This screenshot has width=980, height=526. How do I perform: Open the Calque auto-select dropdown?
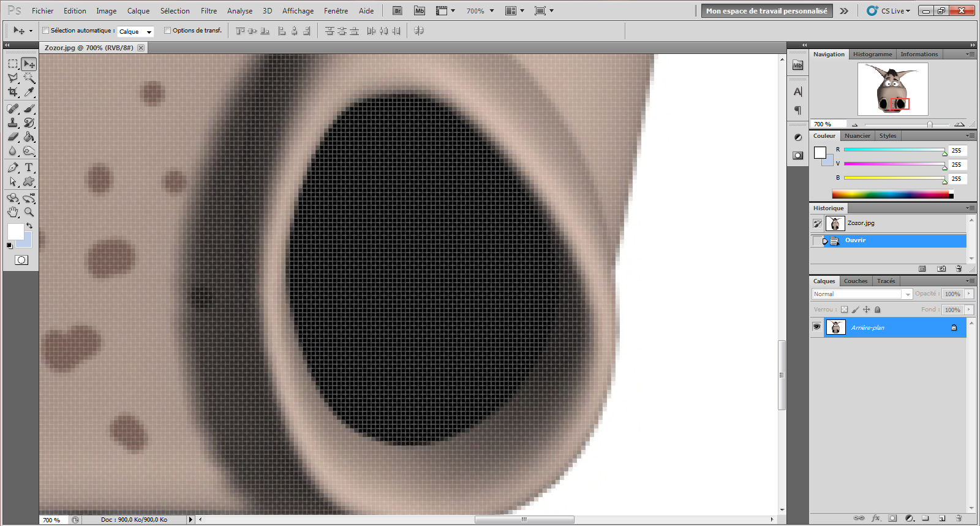135,31
